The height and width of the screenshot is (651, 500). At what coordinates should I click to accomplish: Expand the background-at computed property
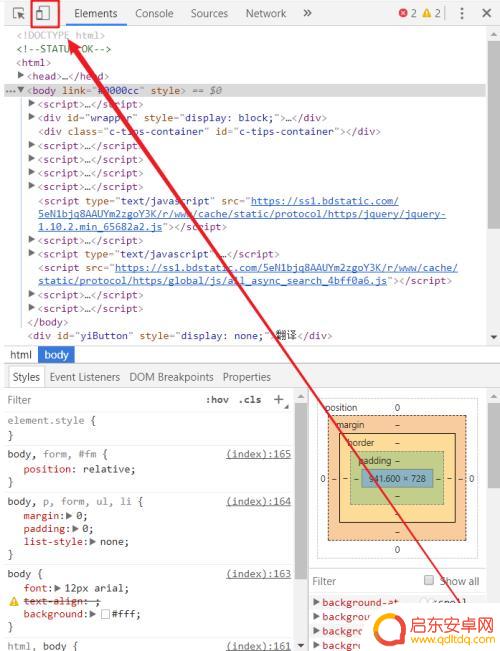(316, 602)
